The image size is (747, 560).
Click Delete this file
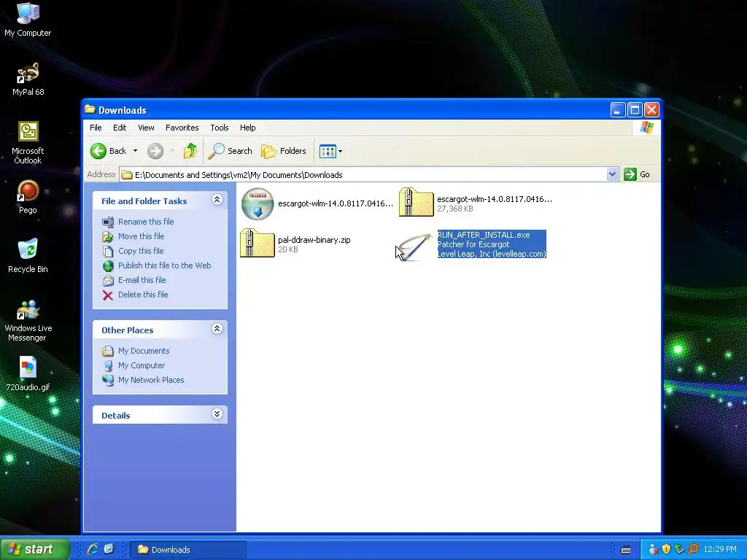click(143, 295)
